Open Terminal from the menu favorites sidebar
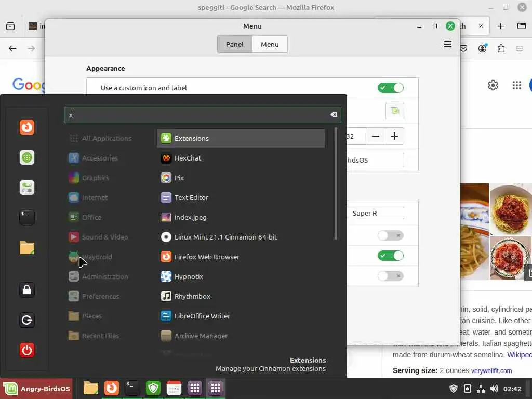Viewport: 532px width, 399px height. [27, 218]
